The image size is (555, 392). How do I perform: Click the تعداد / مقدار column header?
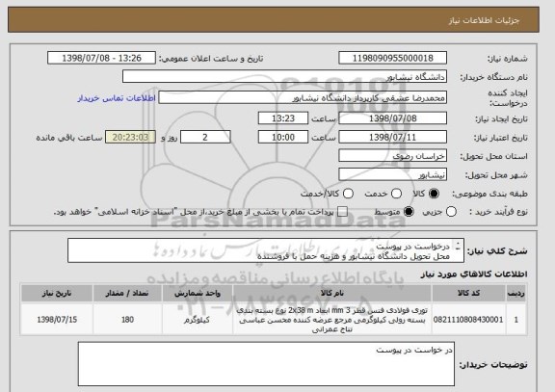coord(127,294)
